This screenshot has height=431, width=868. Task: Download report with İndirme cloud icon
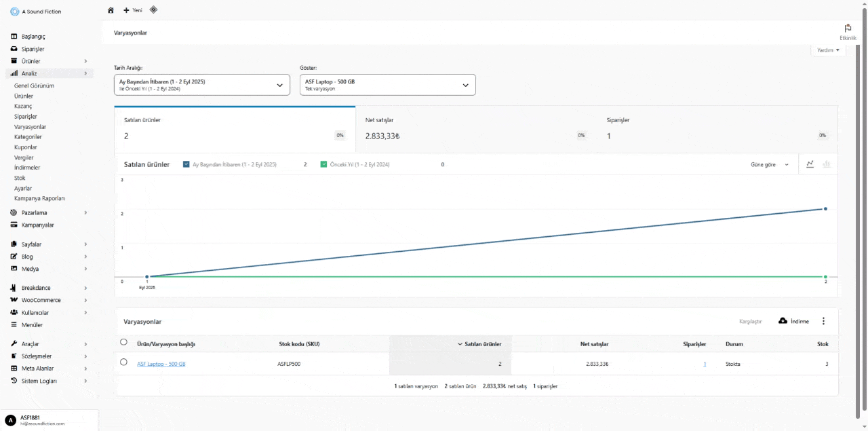click(793, 321)
